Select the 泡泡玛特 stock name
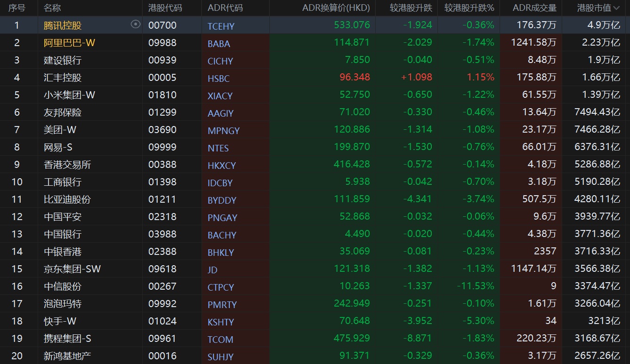This screenshot has height=364, width=630. [x=63, y=304]
